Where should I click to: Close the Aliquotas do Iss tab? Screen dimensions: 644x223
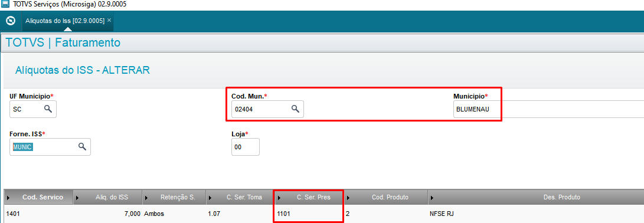click(x=109, y=20)
